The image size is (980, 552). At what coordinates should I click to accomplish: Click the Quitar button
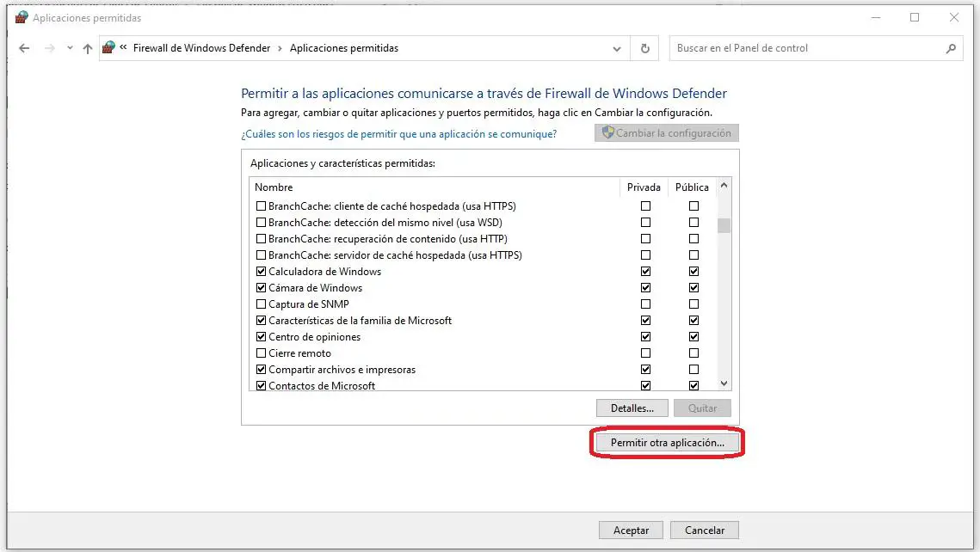point(702,408)
